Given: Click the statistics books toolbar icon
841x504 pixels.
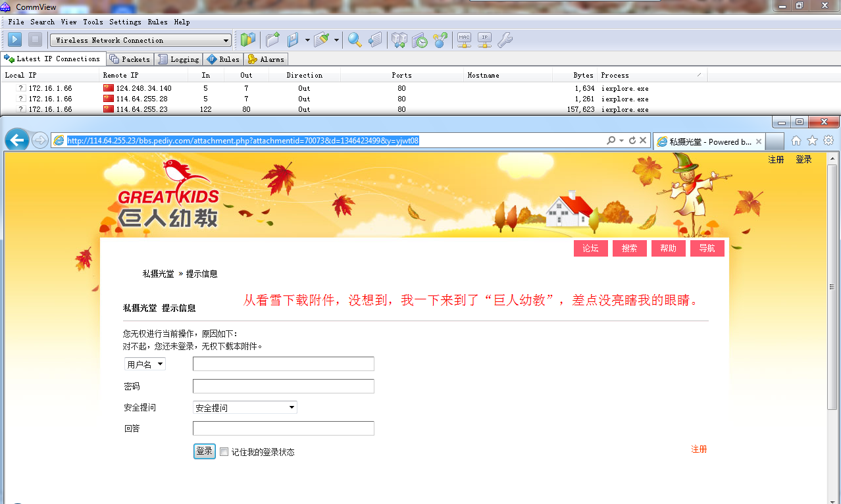Looking at the screenshot, I should click(247, 40).
